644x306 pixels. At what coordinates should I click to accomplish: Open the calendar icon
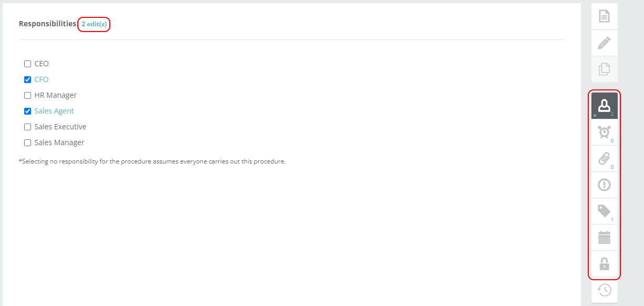(x=605, y=238)
